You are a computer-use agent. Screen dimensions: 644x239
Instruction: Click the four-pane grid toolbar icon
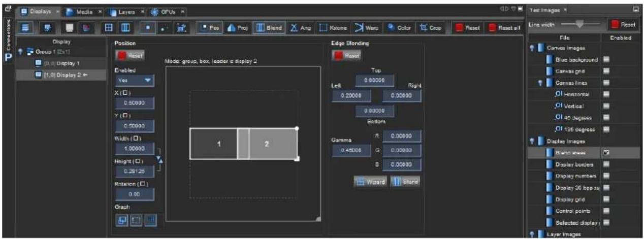coord(110,28)
